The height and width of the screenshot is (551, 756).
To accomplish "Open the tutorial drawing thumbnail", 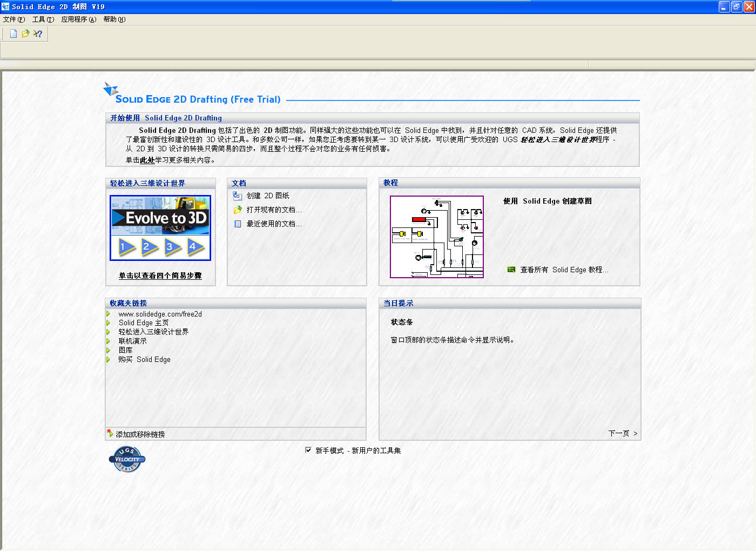I will click(437, 237).
